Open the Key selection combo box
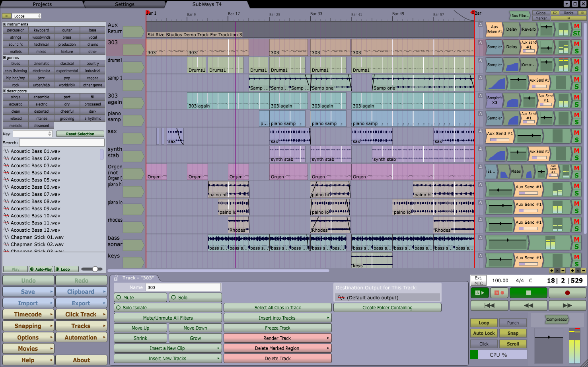 (33, 134)
